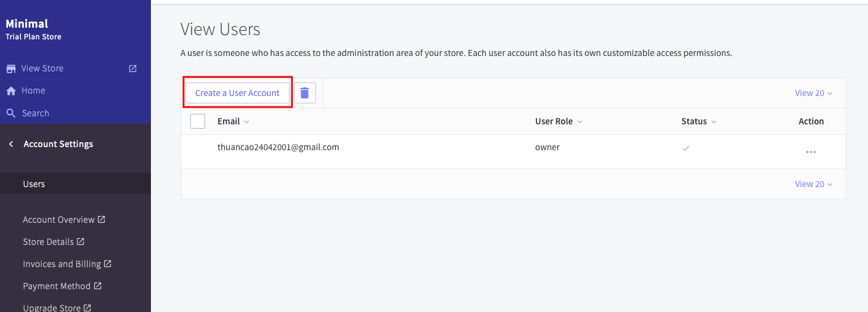Click the View Store storefront icon
This screenshot has width=868, height=312.
pos(11,68)
